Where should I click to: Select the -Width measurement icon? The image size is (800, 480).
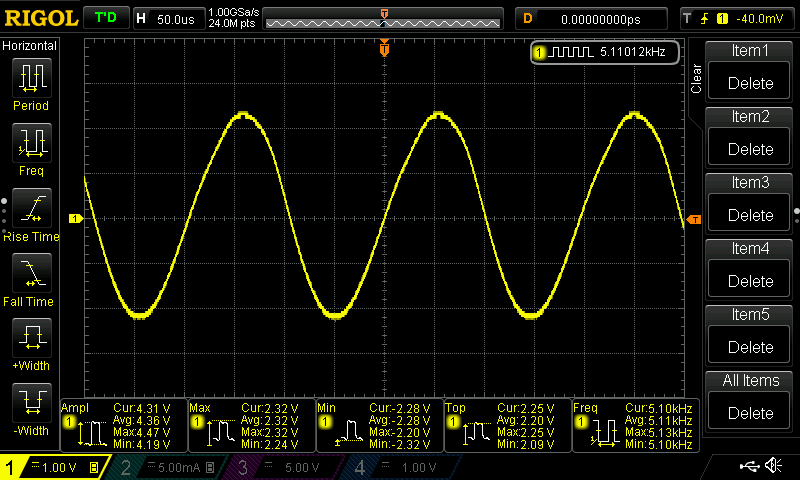[31, 404]
